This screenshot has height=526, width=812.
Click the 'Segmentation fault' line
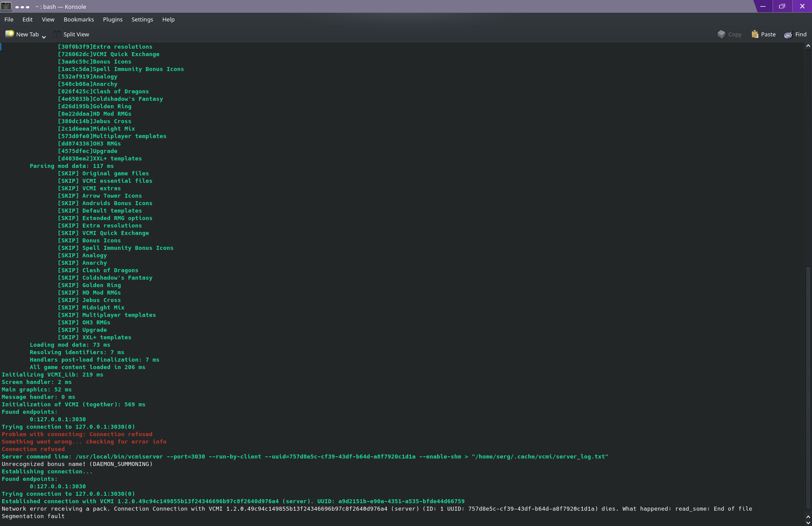pos(33,516)
